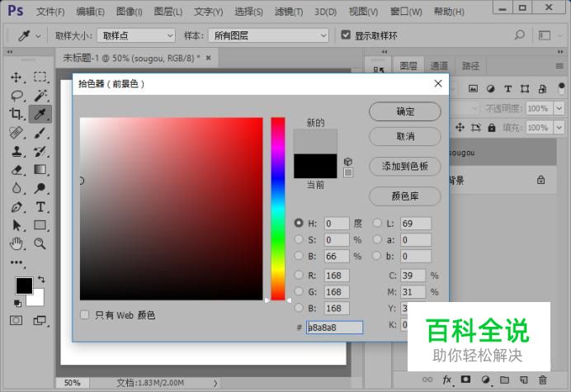The height and width of the screenshot is (392, 571).
Task: Select the R red radio button
Action: [x=299, y=275]
